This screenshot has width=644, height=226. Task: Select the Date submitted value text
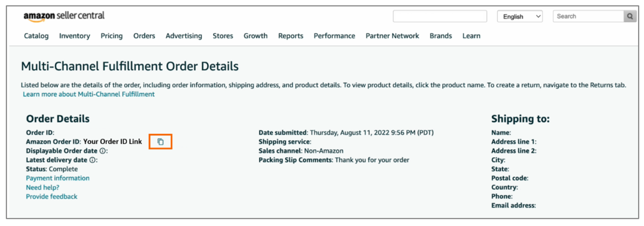coord(372,133)
